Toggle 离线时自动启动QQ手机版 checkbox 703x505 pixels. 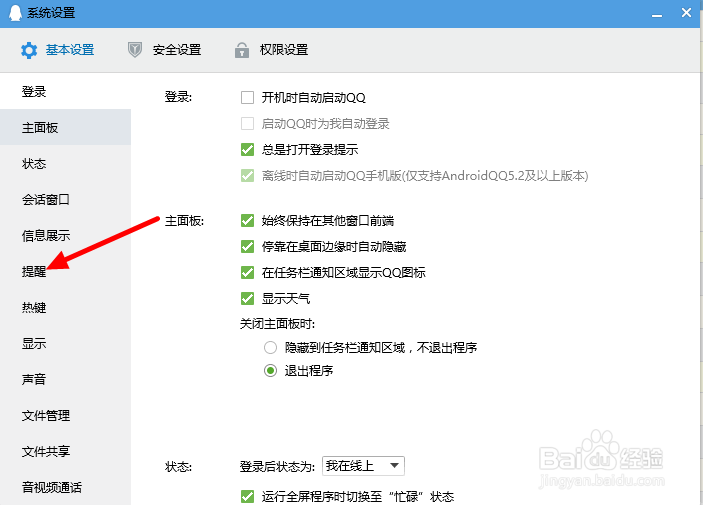(247, 175)
